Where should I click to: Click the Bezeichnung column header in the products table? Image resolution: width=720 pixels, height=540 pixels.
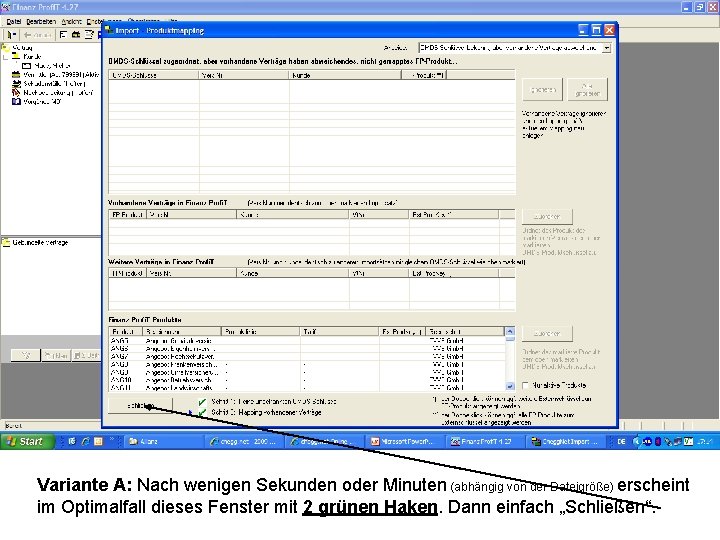click(x=181, y=331)
